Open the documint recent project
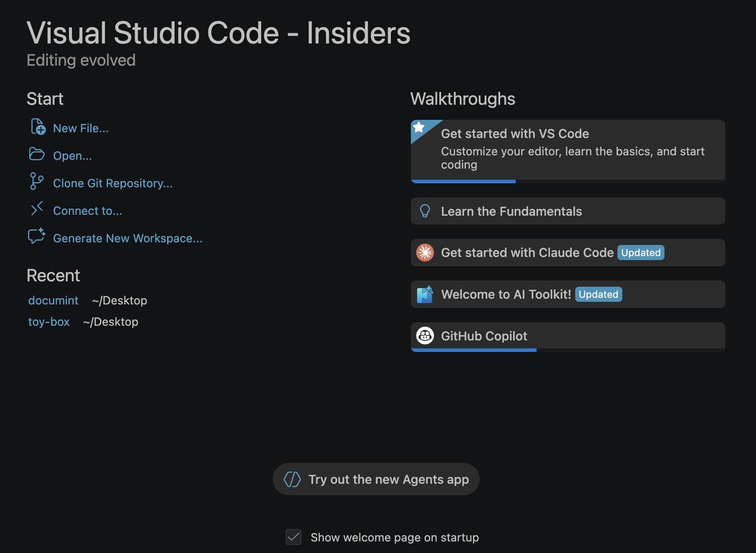The width and height of the screenshot is (756, 553). [53, 300]
